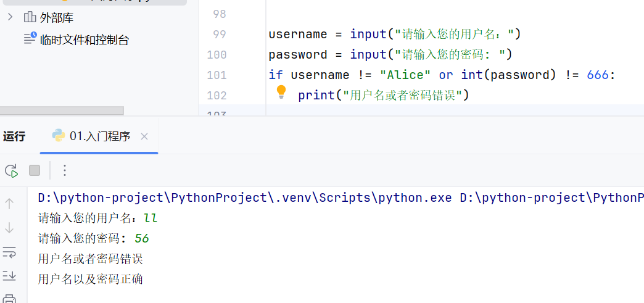Viewport: 644px width, 303px height.
Task: Close the 01.入门程序 run tab
Action: click(144, 136)
